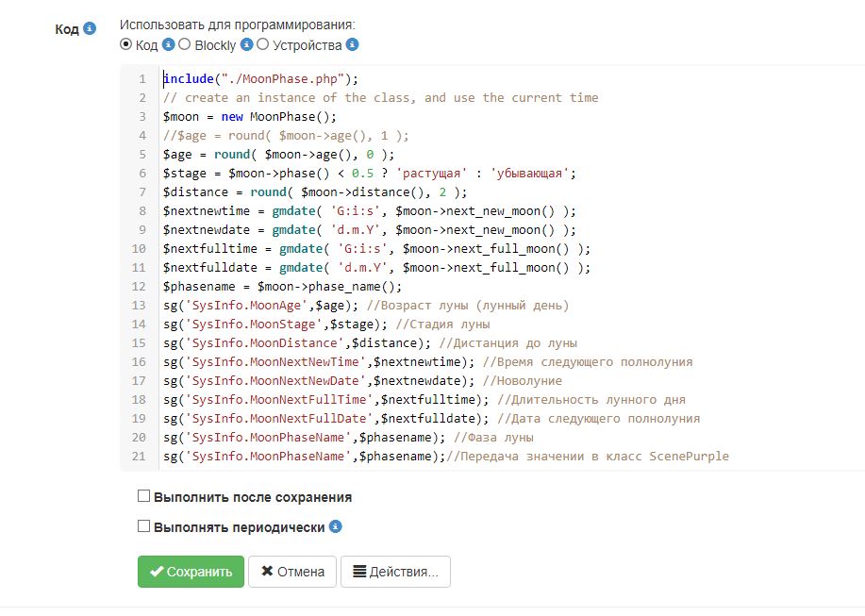Click the info icon next to Blockly
Screen dimensions: 865x616
coord(246,44)
